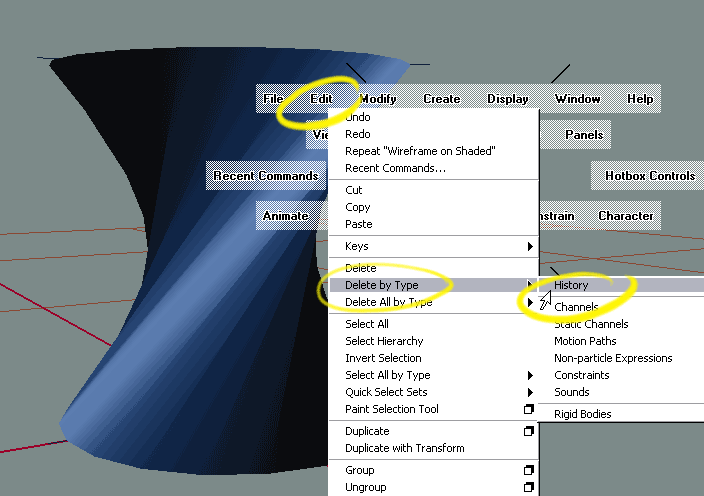Open the Paint Selection Tool option box
Viewport: 704px width, 496px height.
(529, 410)
